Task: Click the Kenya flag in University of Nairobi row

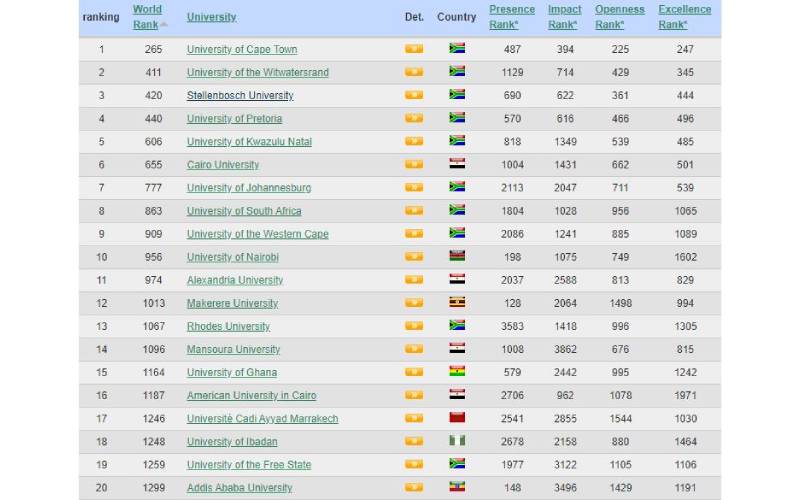Action: tap(457, 256)
